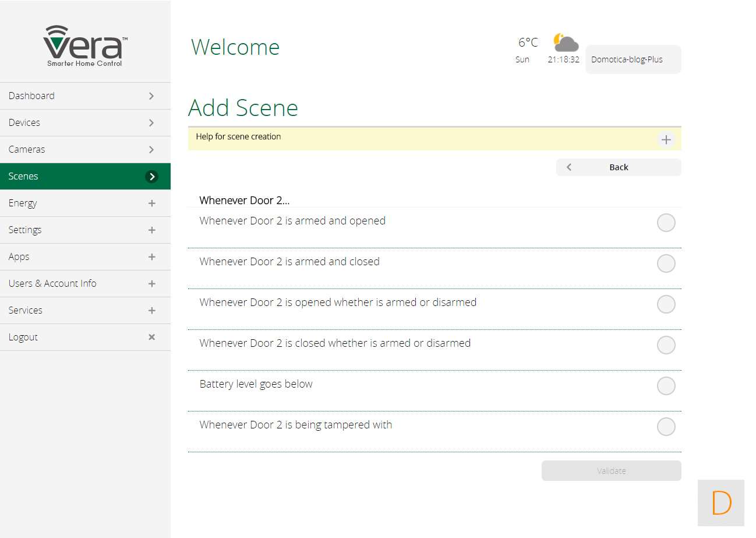Click the Vera logo

click(x=85, y=46)
